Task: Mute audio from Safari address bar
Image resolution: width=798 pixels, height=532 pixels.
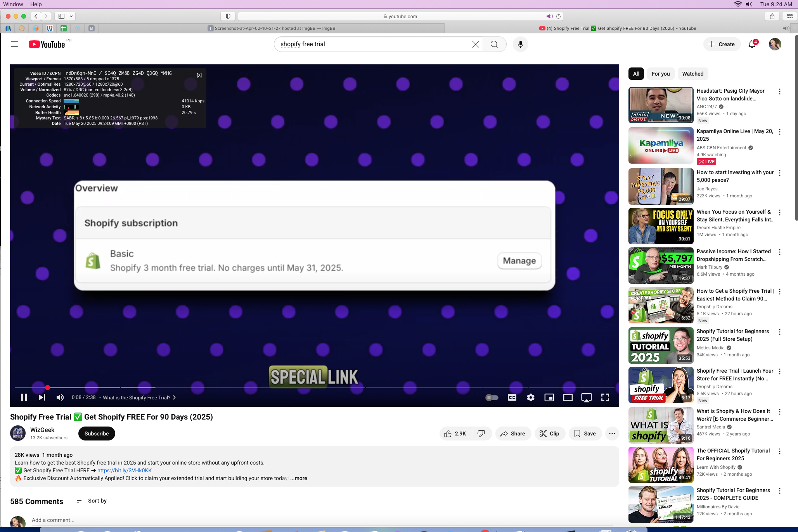Action: [x=549, y=16]
